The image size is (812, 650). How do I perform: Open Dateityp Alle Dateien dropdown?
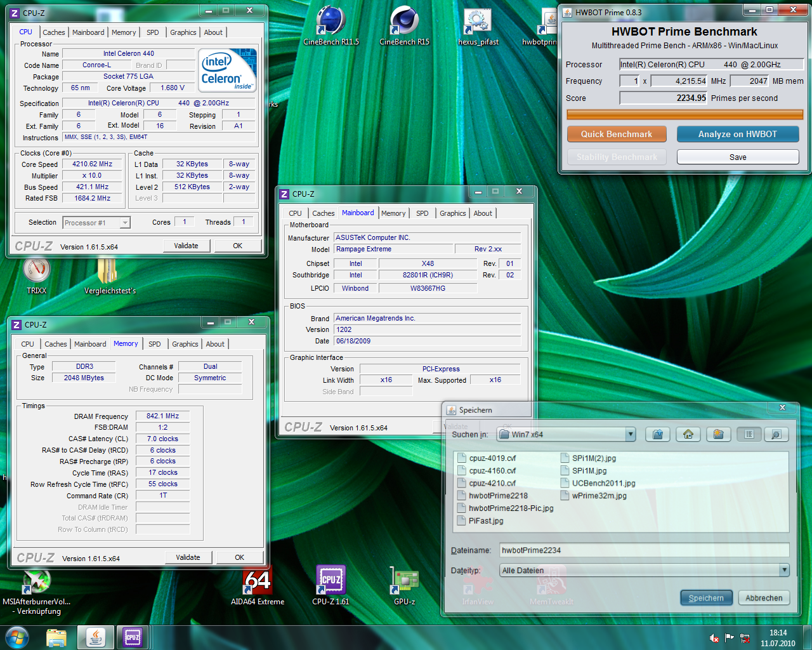[x=784, y=570]
